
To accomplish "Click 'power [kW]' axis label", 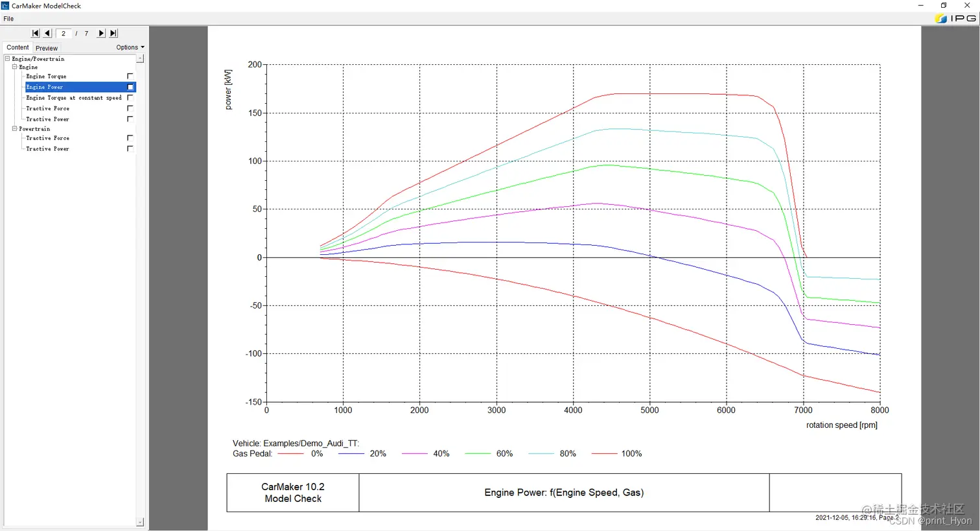I will click(228, 89).
